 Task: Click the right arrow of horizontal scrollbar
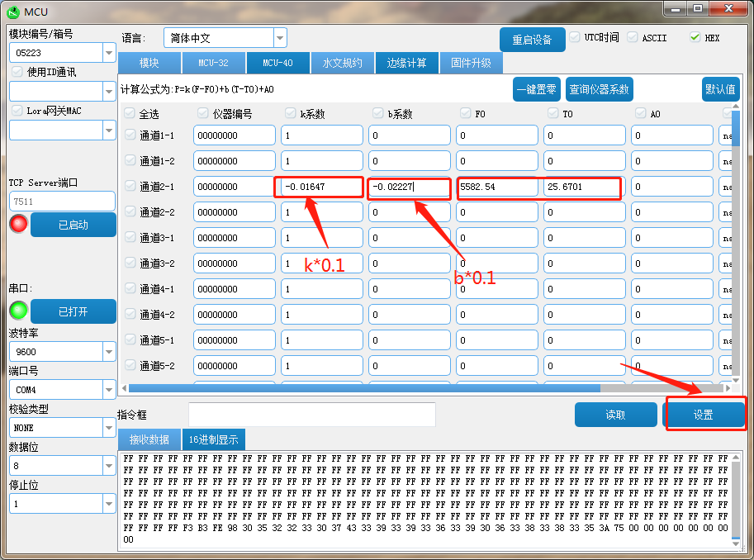coord(728,387)
